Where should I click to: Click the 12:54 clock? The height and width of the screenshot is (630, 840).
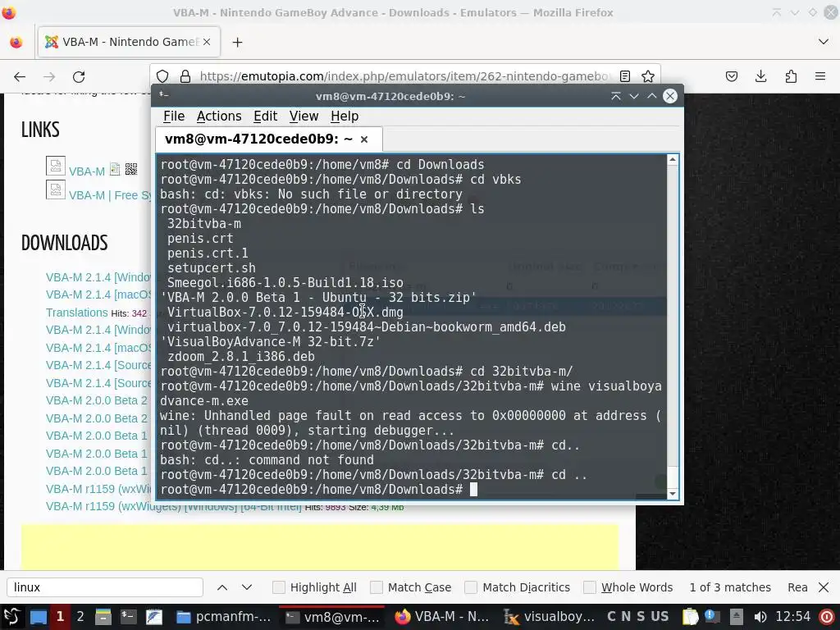(793, 617)
